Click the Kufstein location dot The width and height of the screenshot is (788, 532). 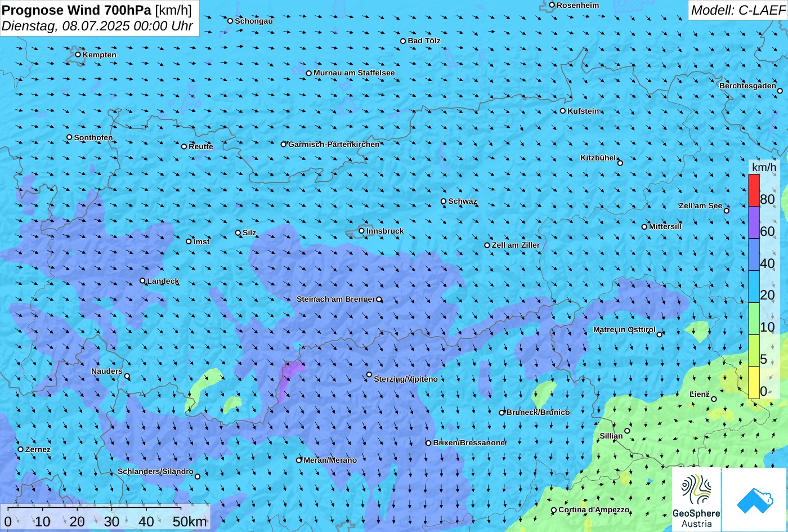563,111
